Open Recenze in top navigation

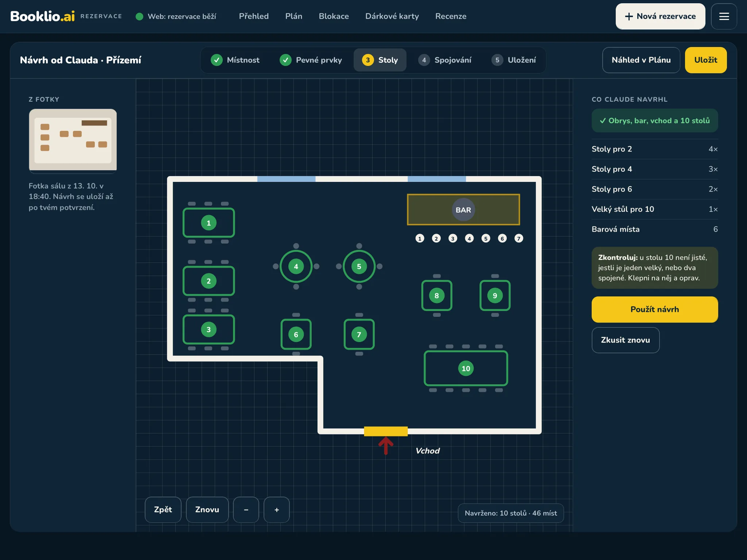pyautogui.click(x=451, y=16)
